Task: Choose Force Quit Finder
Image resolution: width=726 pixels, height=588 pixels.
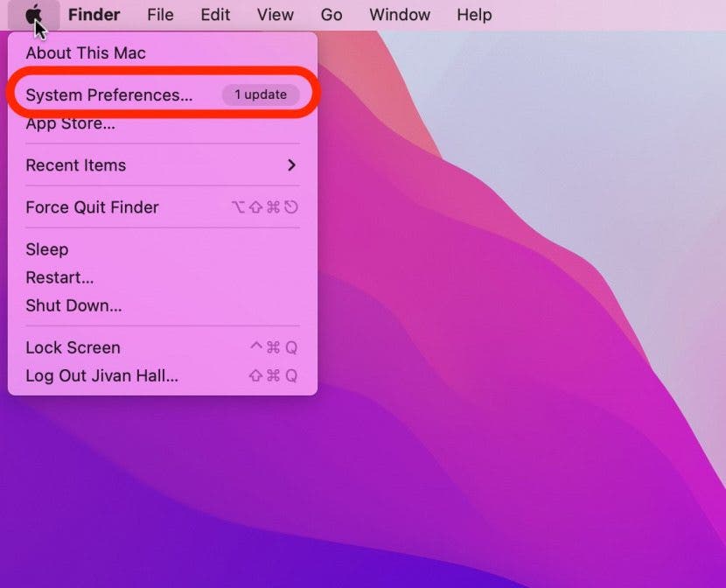Action: click(92, 207)
